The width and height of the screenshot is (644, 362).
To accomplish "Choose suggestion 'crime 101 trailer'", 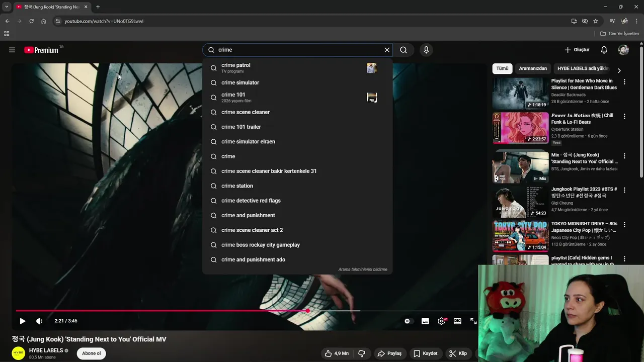I will 297,127.
